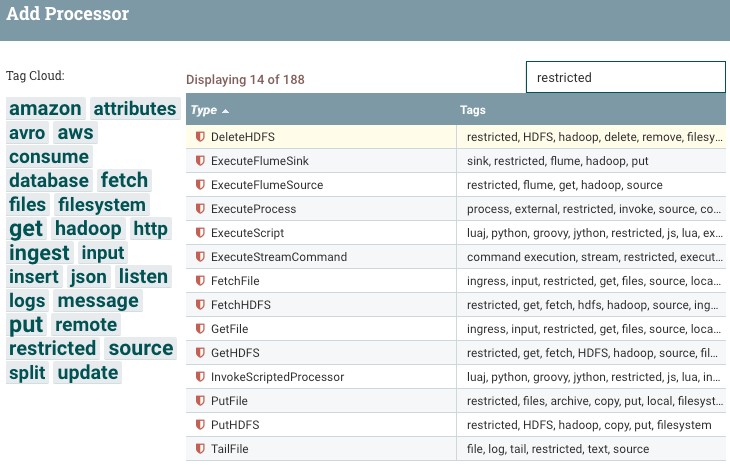Select the ExecuteStreamCommand processor row
Screen dimensions: 730x466
[x=279, y=257]
